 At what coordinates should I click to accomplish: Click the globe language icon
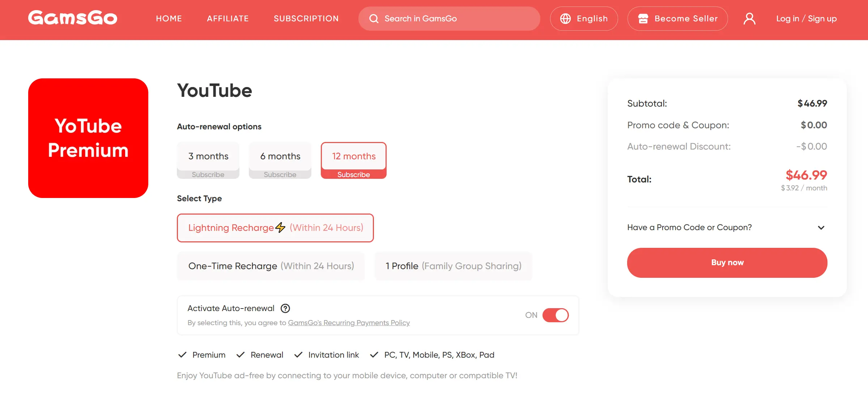coord(566,18)
